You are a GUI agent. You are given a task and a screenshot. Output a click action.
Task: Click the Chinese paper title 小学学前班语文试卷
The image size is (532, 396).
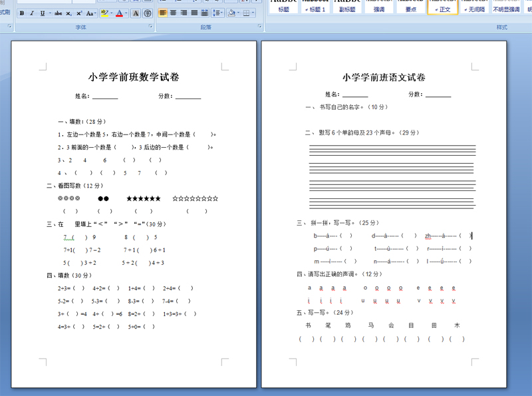click(384, 77)
